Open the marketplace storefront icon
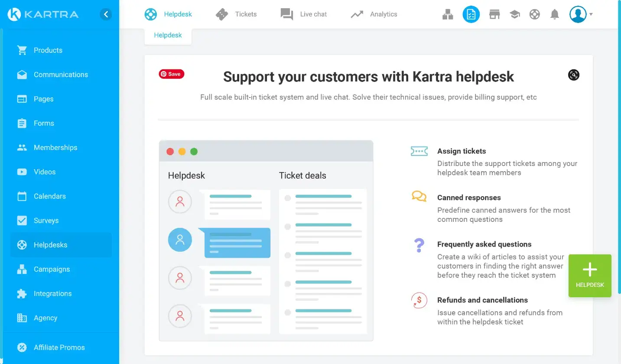 (x=494, y=14)
